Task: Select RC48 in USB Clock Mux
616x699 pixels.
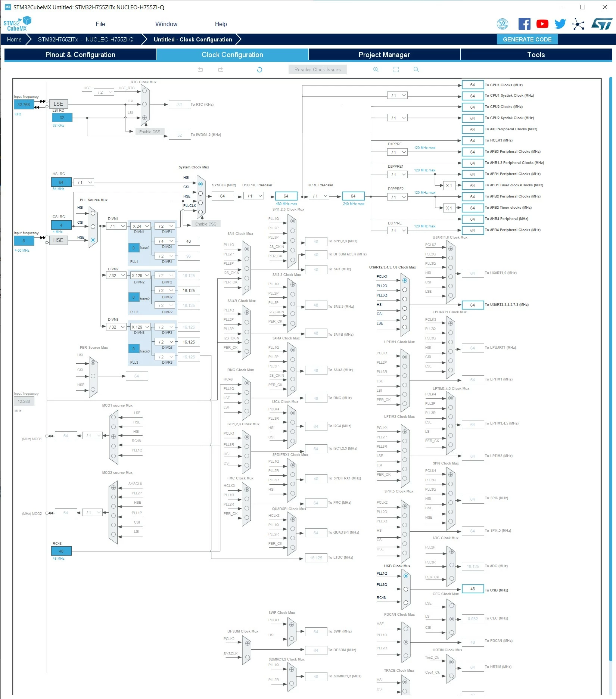Action: [x=406, y=602]
